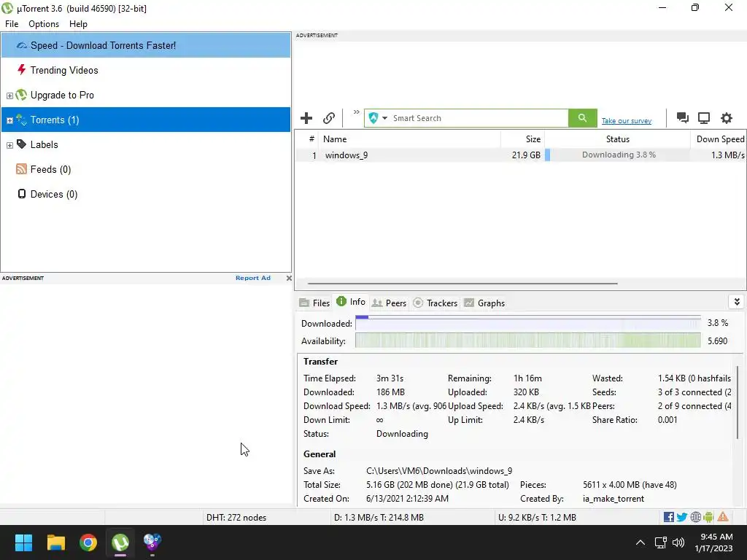Click the Windows Start button on taskbar
The image size is (747, 560).
23,542
